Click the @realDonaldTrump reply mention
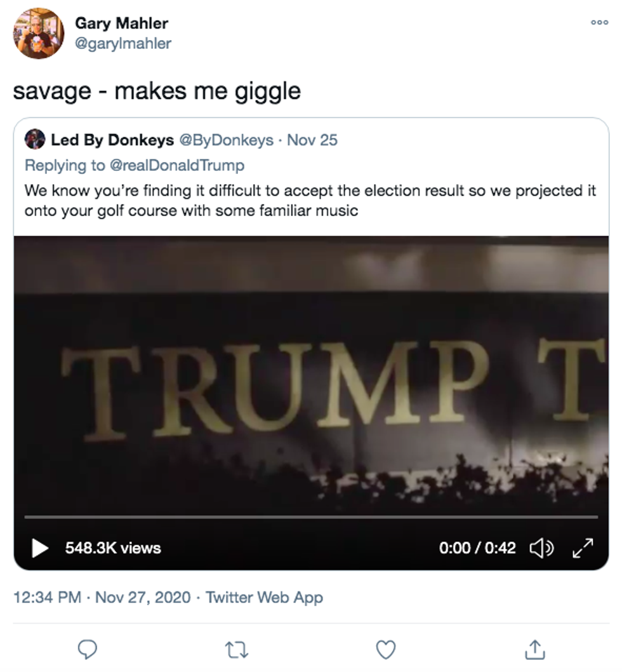622x672 pixels. (x=176, y=165)
